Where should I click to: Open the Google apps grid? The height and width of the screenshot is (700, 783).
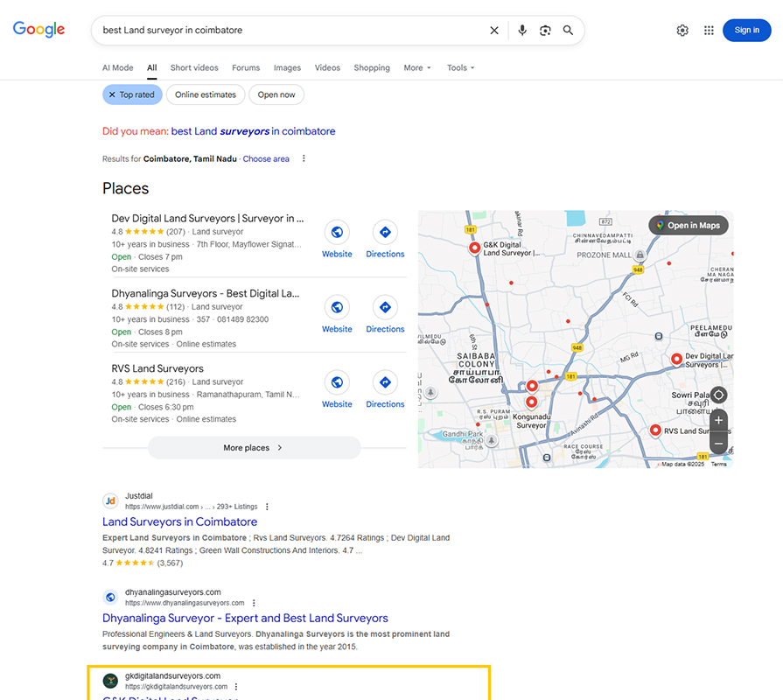(709, 31)
